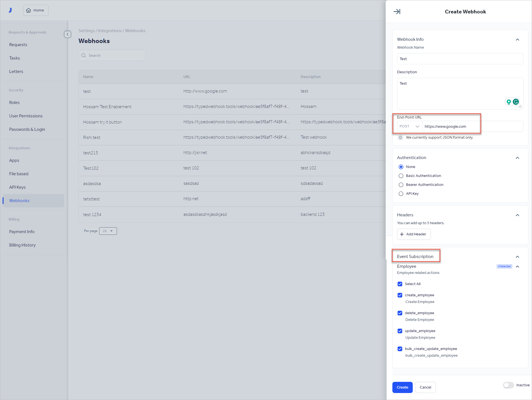
Task: Collapse the sidebar using the arrow icon
Action: tap(67, 34)
